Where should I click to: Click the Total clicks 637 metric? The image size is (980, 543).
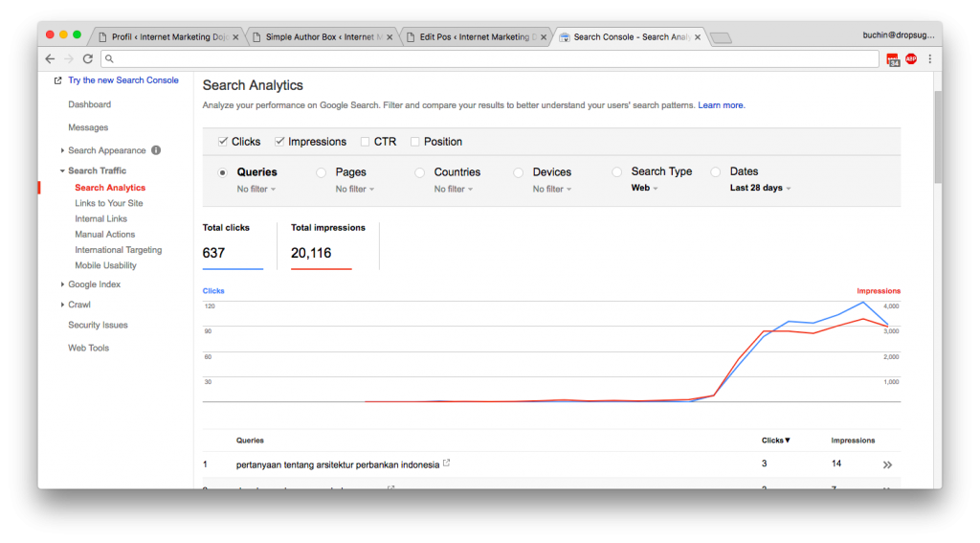(233, 245)
